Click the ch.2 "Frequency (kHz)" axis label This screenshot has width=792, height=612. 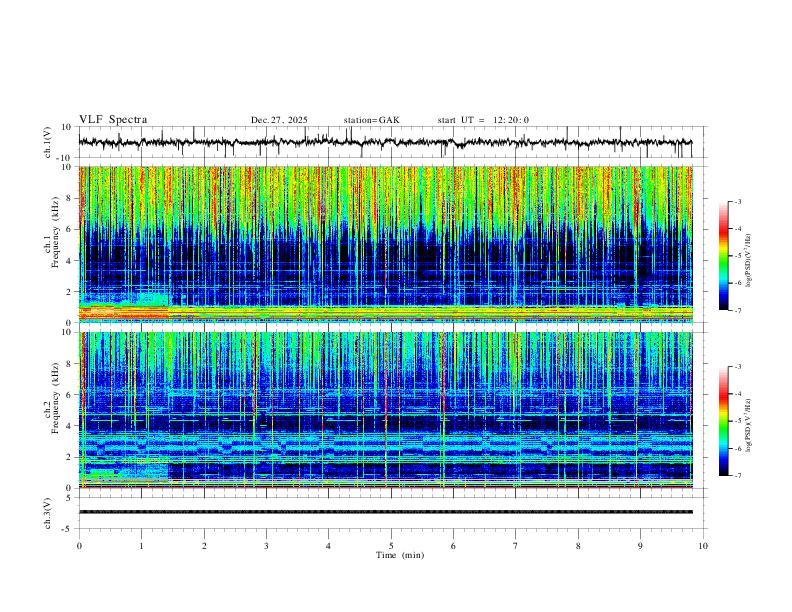pos(55,398)
